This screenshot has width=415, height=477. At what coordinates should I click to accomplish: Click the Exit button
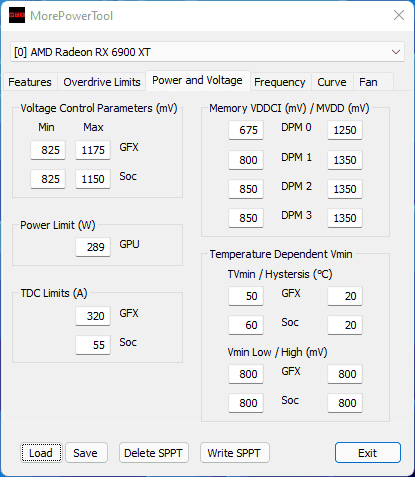[x=368, y=453]
